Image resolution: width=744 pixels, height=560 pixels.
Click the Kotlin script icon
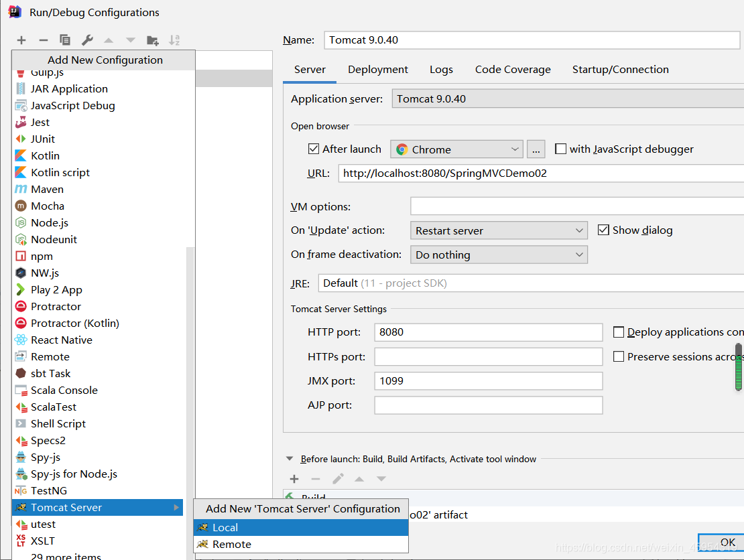[20, 172]
